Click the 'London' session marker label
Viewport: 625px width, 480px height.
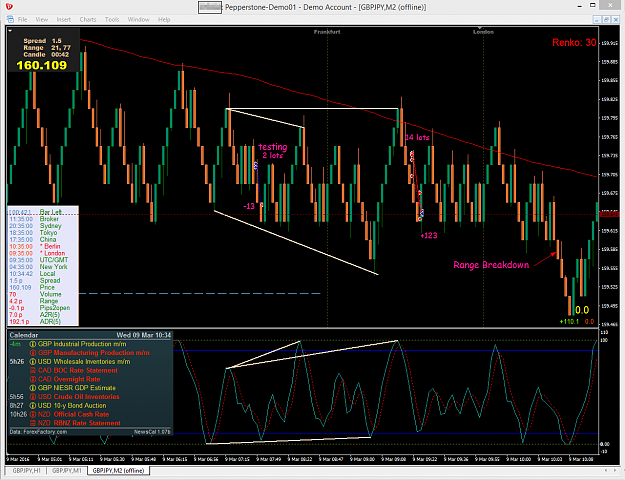pyautogui.click(x=483, y=32)
